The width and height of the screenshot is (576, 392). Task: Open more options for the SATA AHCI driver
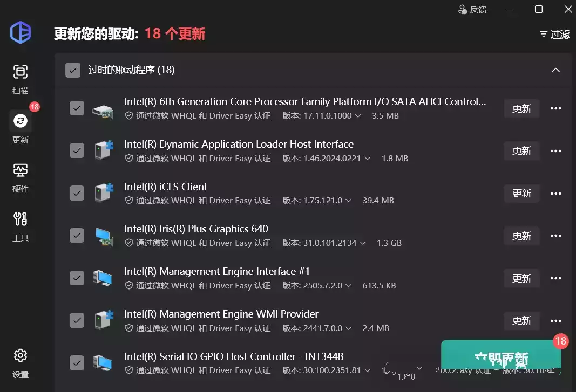(556, 108)
